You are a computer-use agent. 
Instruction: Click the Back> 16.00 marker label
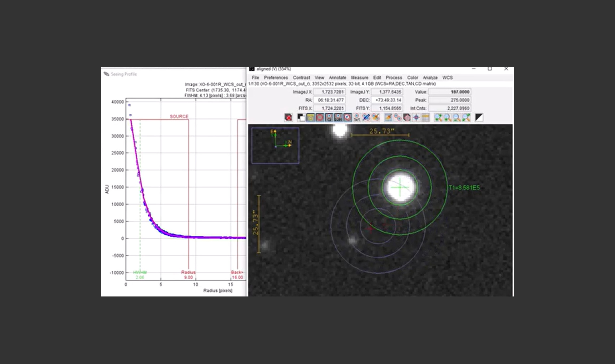coord(237,275)
